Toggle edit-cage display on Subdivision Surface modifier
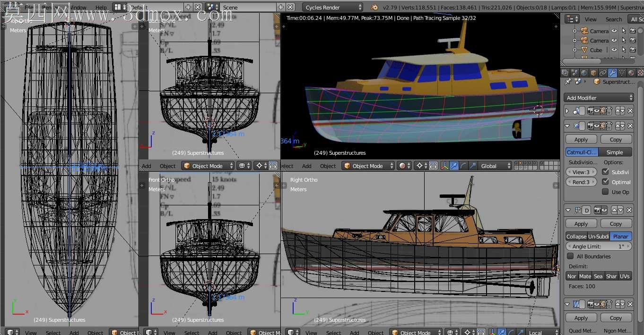The height and width of the screenshot is (335, 644). [x=609, y=126]
